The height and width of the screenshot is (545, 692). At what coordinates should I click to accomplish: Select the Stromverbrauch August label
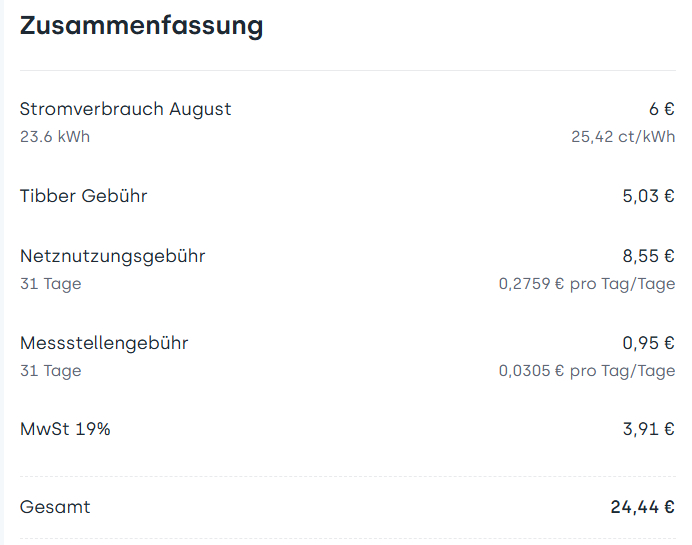125,109
